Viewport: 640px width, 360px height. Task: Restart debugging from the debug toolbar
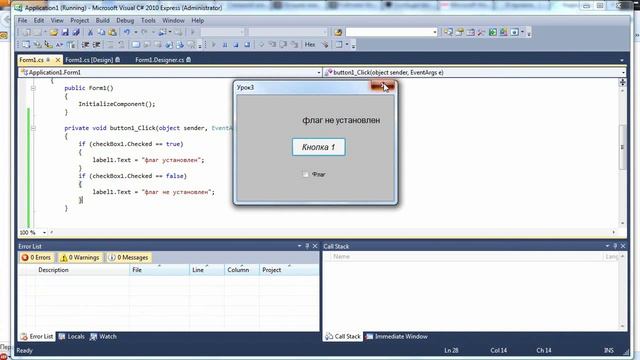tap(247, 45)
